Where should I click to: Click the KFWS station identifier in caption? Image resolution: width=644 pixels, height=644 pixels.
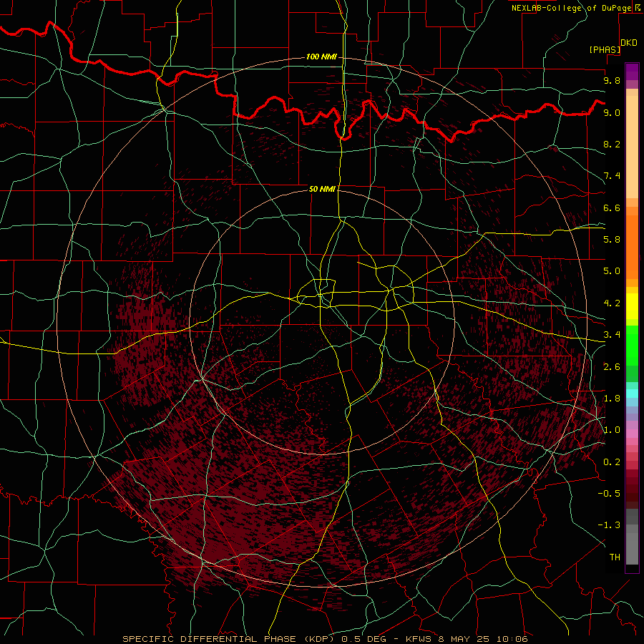coord(419,639)
